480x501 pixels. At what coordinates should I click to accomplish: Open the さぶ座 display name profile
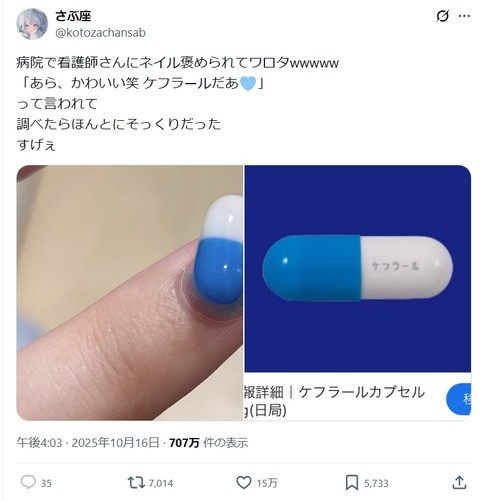click(x=73, y=16)
